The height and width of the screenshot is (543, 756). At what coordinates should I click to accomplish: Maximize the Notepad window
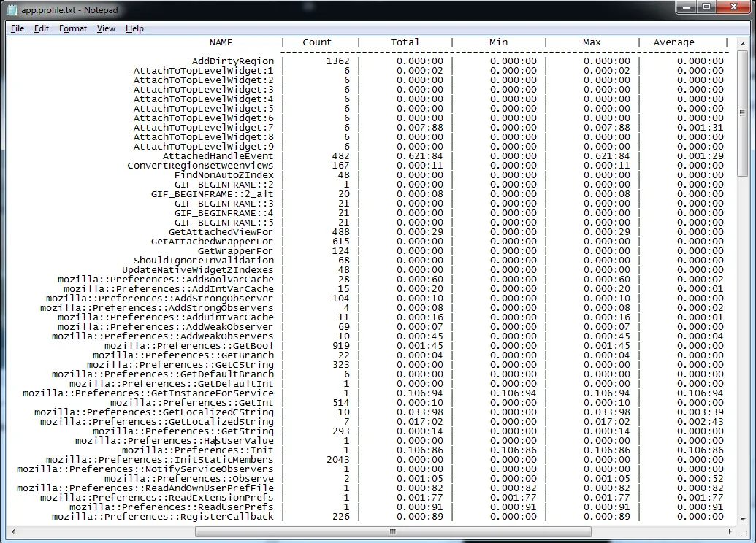(706, 8)
